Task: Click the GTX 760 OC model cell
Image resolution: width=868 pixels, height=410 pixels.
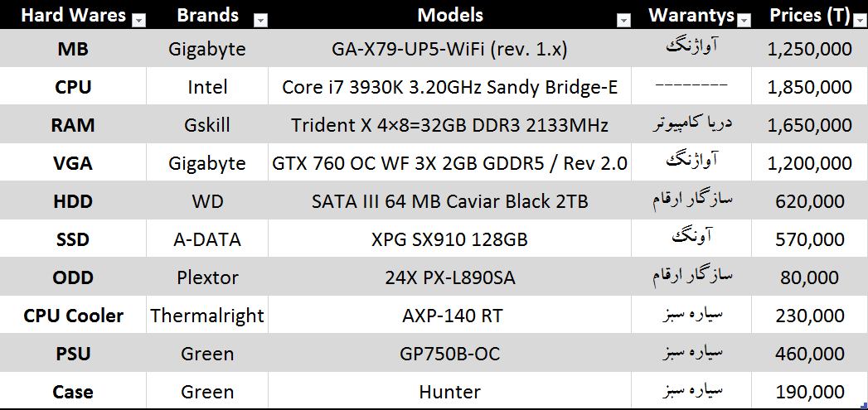Action: point(450,163)
